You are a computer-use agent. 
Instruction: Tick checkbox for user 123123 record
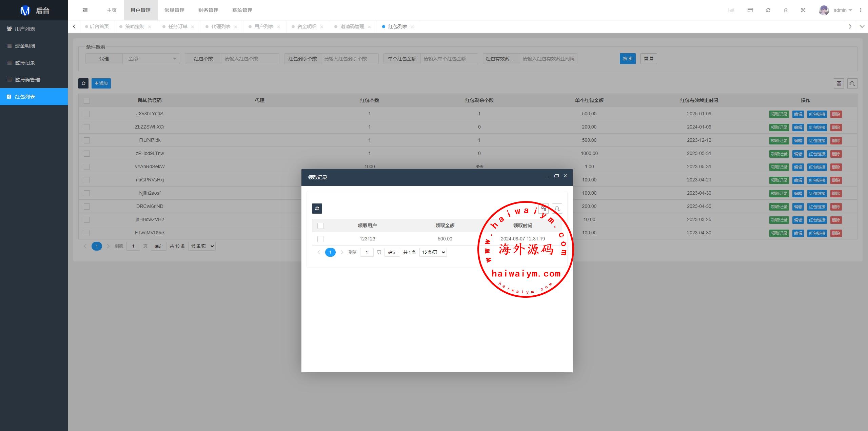[320, 239]
